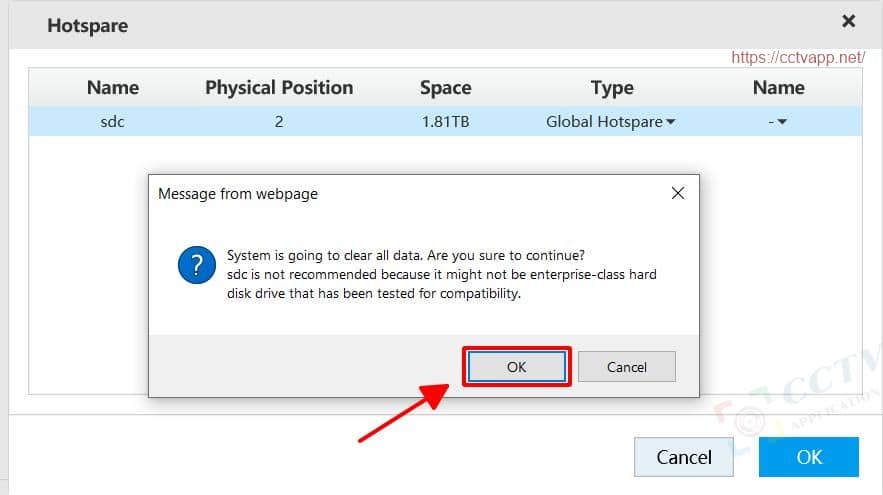This screenshot has width=883, height=495.
Task: Click the rightmost Name column header
Action: [778, 88]
